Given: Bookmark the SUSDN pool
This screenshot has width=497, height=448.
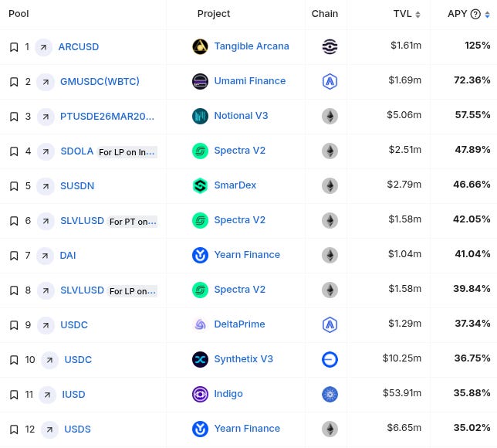Looking at the screenshot, I should [14, 186].
